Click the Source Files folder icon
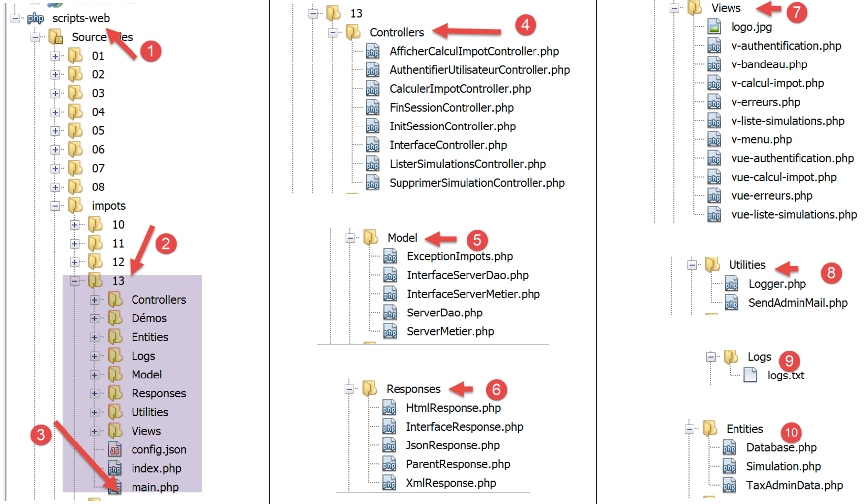 coord(56,37)
